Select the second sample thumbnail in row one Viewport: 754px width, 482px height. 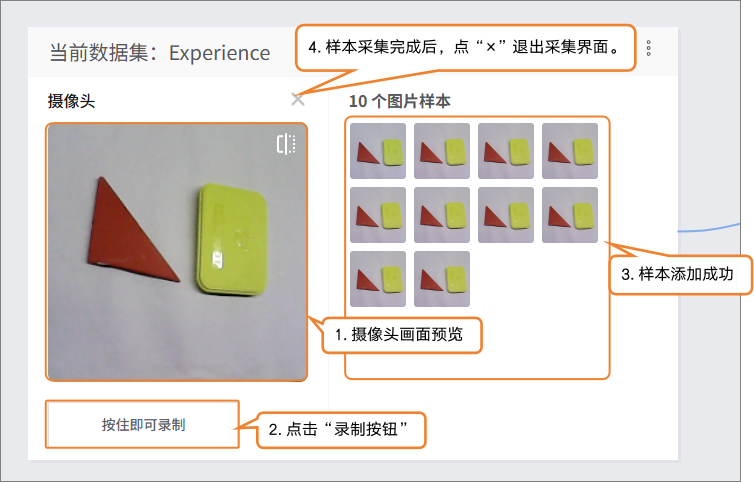442,151
